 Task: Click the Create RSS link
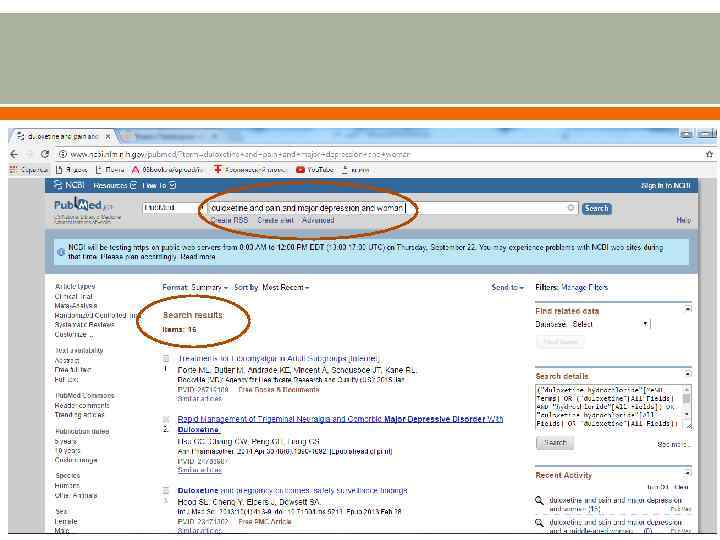pos(230,220)
